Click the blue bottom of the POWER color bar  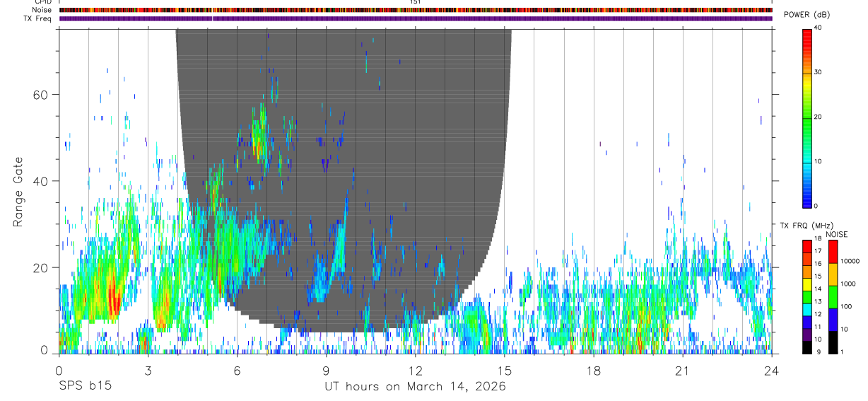point(807,199)
